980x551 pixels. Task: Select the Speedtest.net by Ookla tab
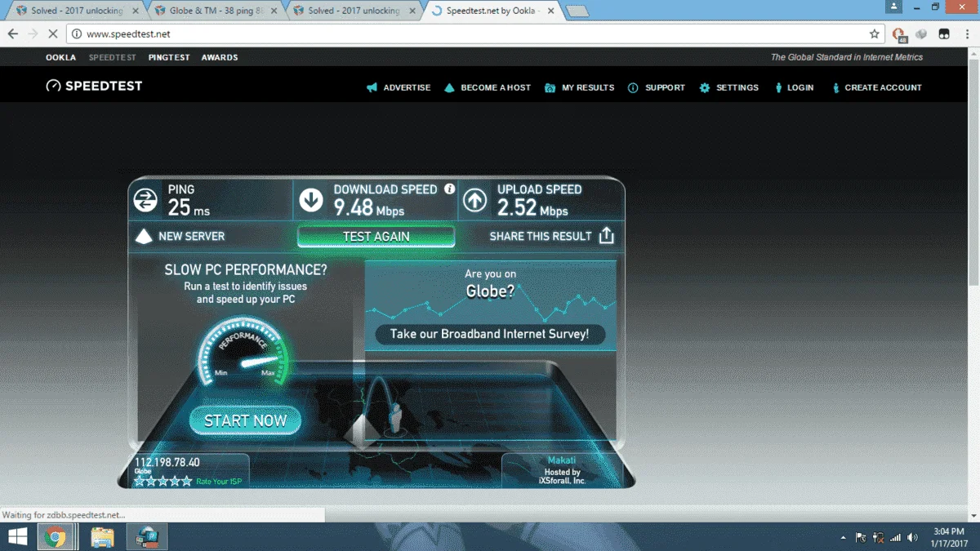pos(492,11)
